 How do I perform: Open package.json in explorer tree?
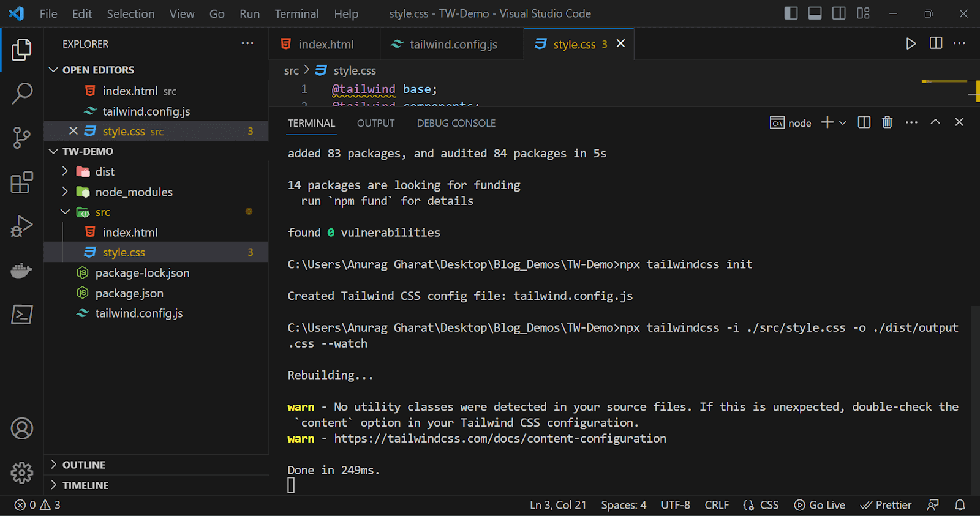(x=156, y=293)
